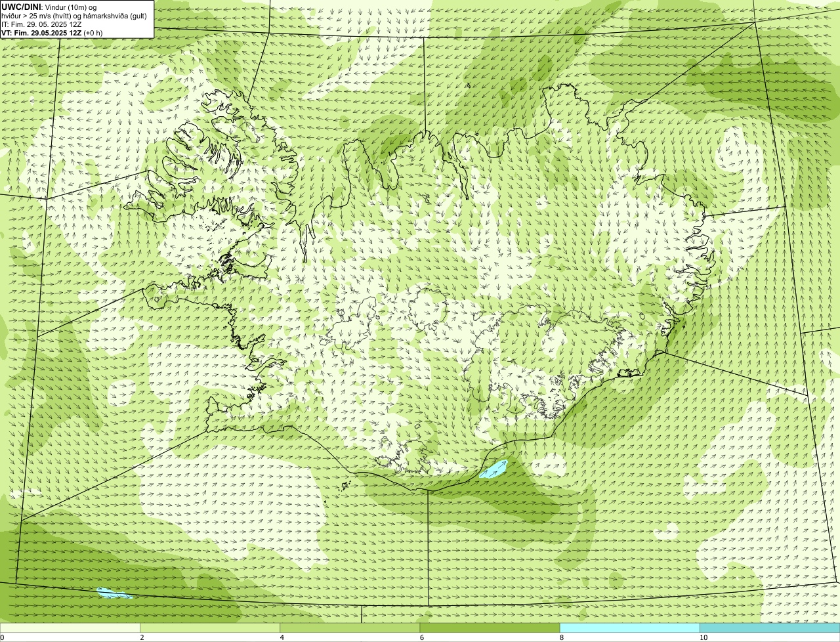Image resolution: width=840 pixels, height=642 pixels.
Task: Select the palest 0–2 m/s color bar segment
Action: 70,628
